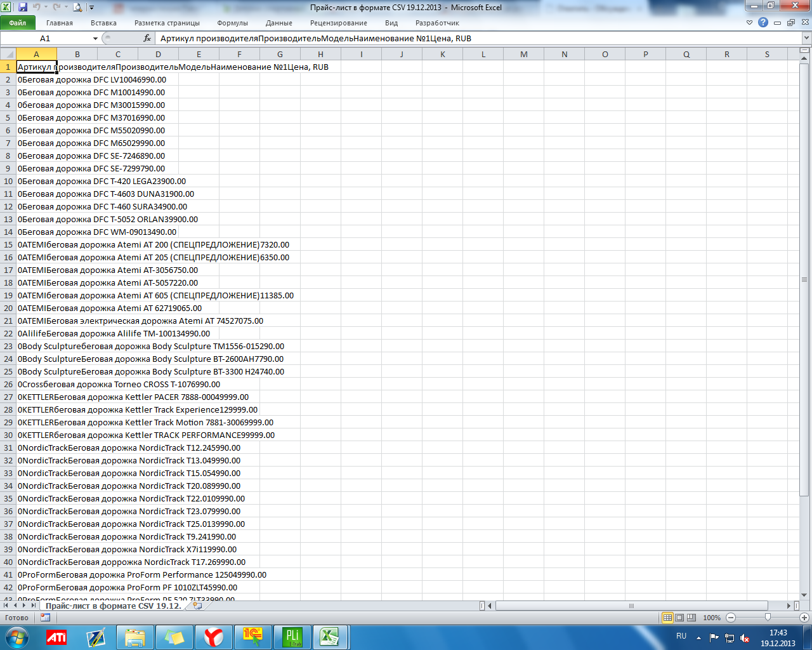Open the Формулы ribbon tab
The width and height of the screenshot is (812, 650).
click(232, 23)
